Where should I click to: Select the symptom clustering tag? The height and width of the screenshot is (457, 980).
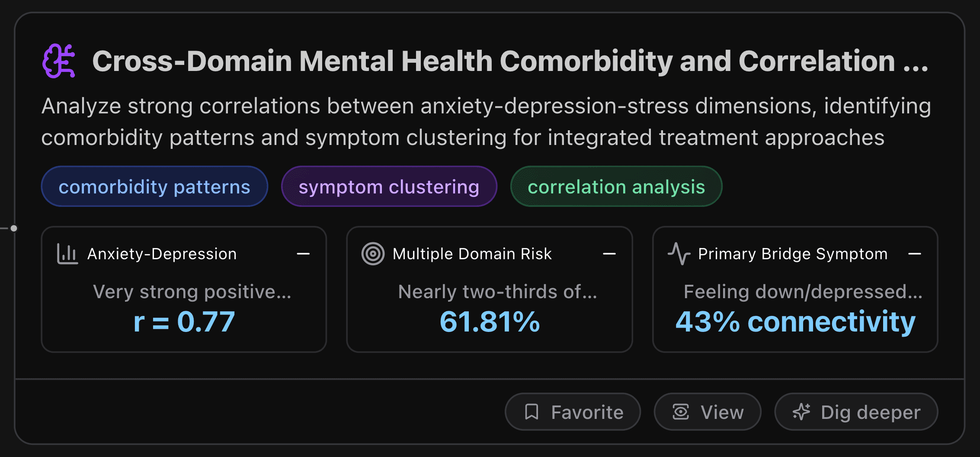[x=389, y=186]
